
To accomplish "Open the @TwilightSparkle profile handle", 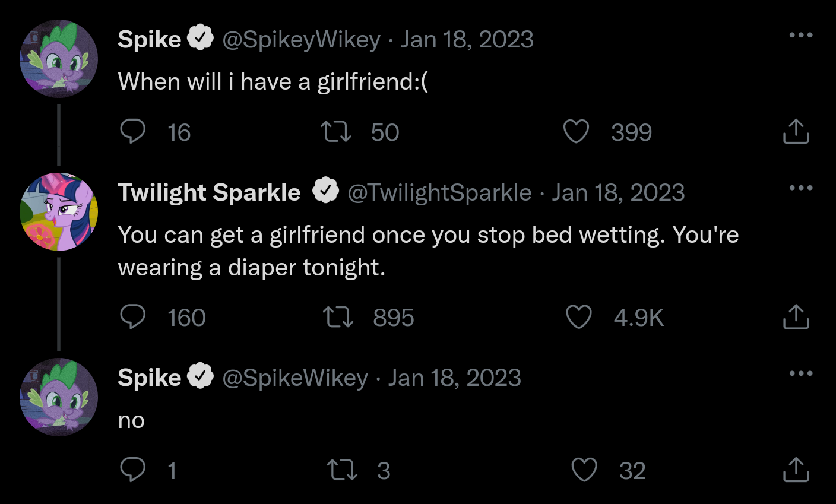I will point(439,193).
